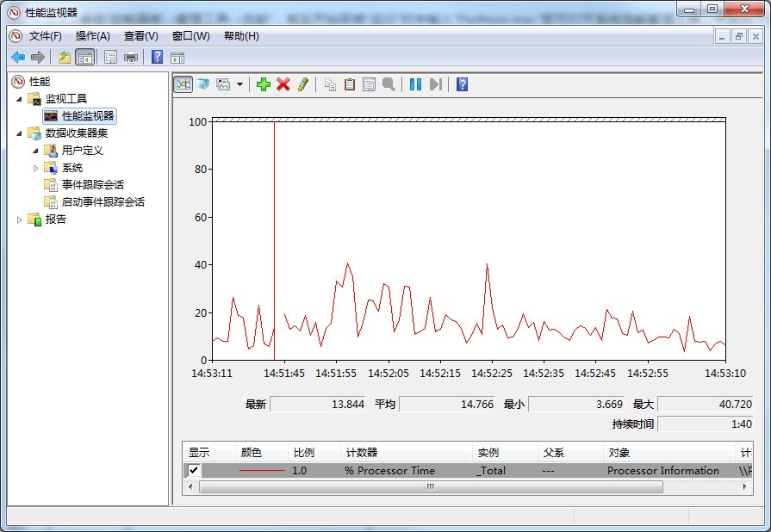Click the forward arrow in the MMC toolbar
The width and height of the screenshot is (771, 532).
click(x=38, y=58)
